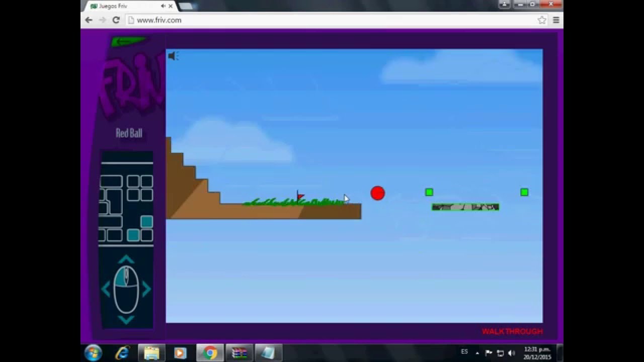Open Action Center flag icon in tray
Viewport: 644px width, 362px height.
(x=489, y=353)
